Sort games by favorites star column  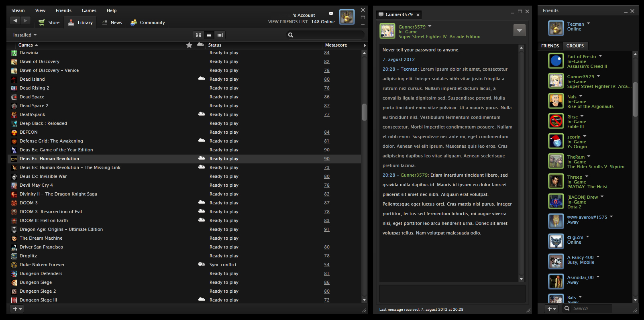pyautogui.click(x=189, y=45)
